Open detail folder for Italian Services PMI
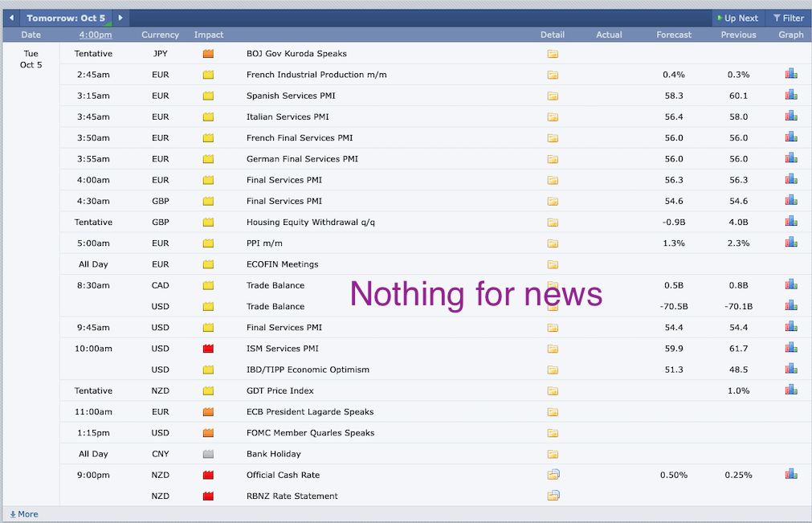The image size is (812, 523). [x=553, y=117]
